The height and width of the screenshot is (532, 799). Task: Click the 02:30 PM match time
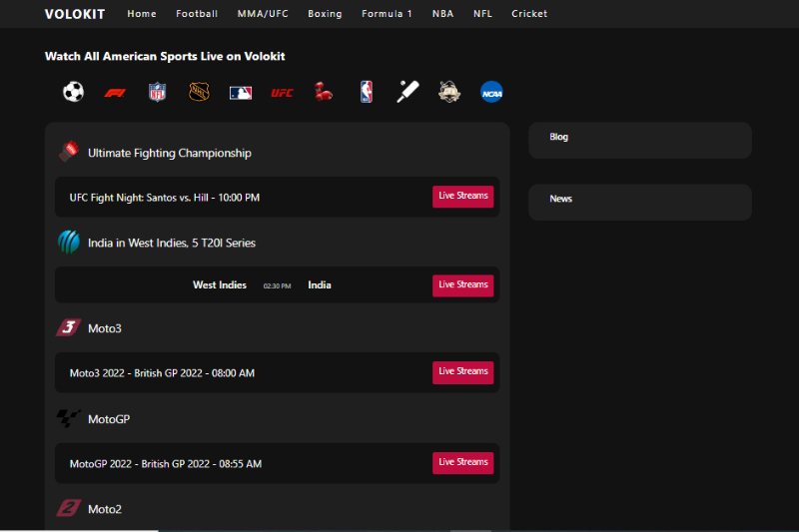coord(278,286)
